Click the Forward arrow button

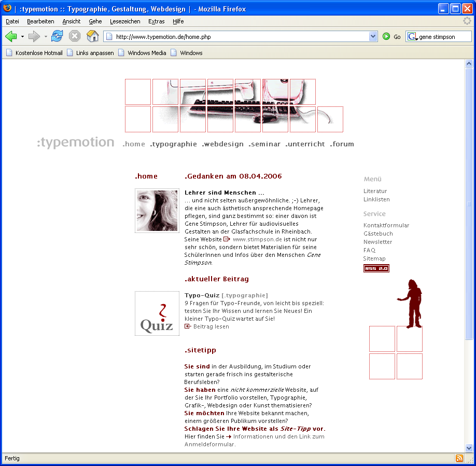[x=34, y=36]
